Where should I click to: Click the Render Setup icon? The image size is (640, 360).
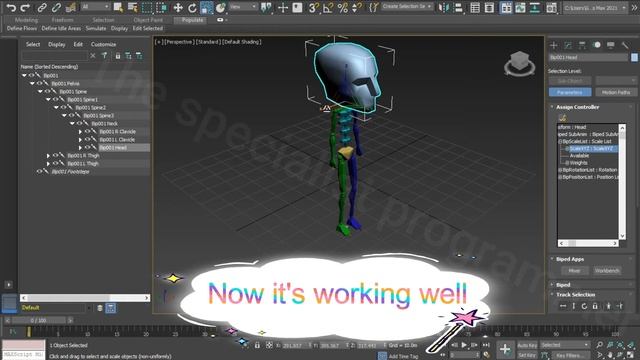(551, 7)
